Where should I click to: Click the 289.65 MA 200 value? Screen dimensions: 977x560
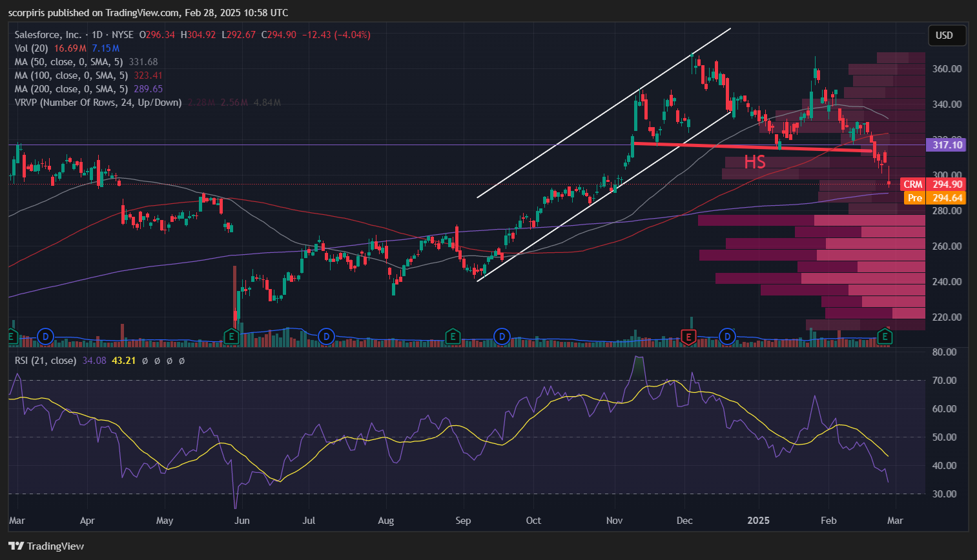149,89
